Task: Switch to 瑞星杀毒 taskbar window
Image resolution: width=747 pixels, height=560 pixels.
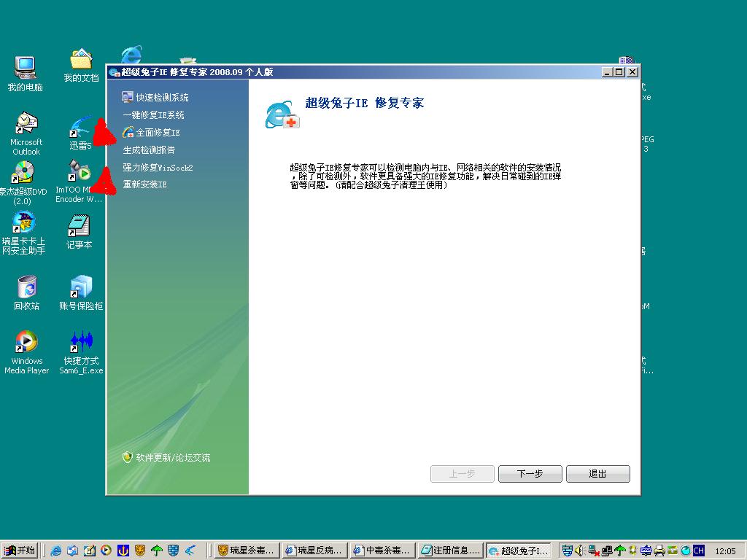Action: click(x=247, y=551)
